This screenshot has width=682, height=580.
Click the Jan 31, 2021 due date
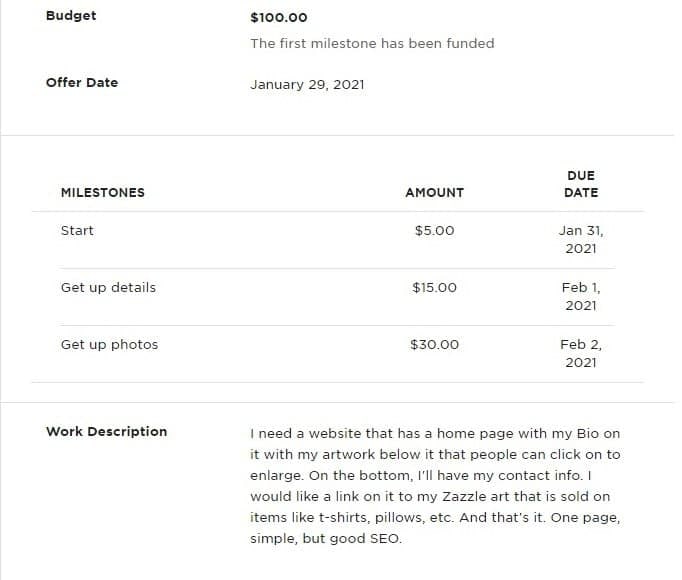point(581,239)
